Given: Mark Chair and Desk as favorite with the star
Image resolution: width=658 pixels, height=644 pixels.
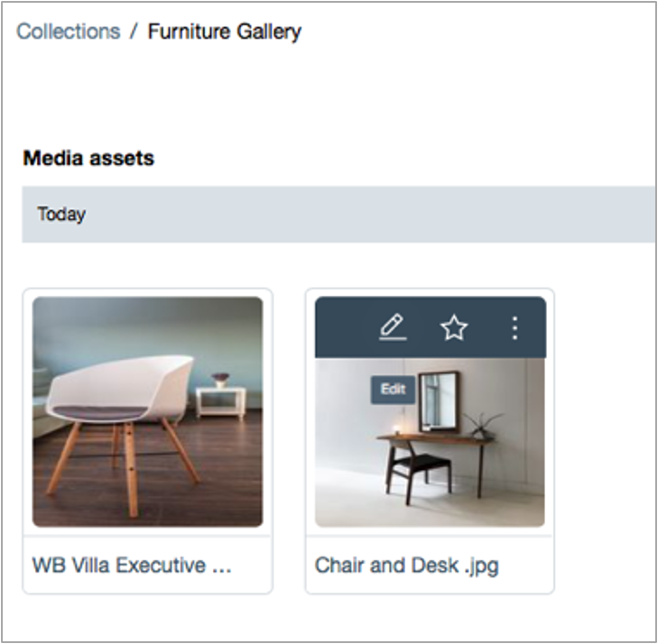Looking at the screenshot, I should click(454, 327).
